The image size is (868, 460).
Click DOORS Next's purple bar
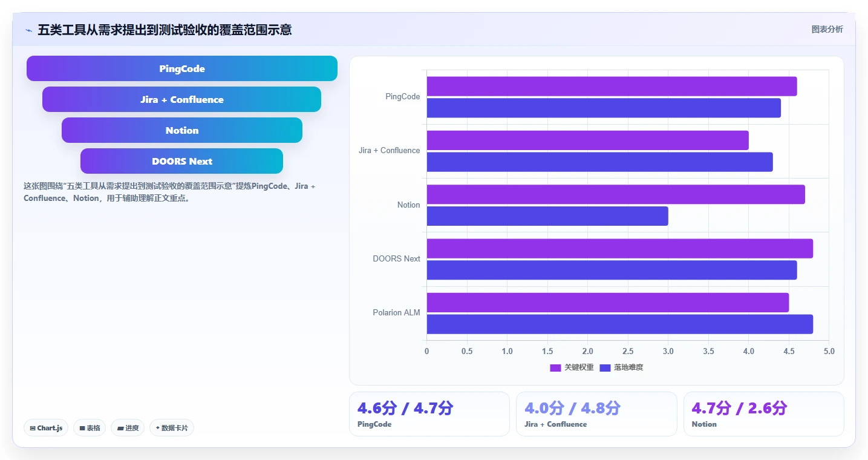[x=620, y=248]
